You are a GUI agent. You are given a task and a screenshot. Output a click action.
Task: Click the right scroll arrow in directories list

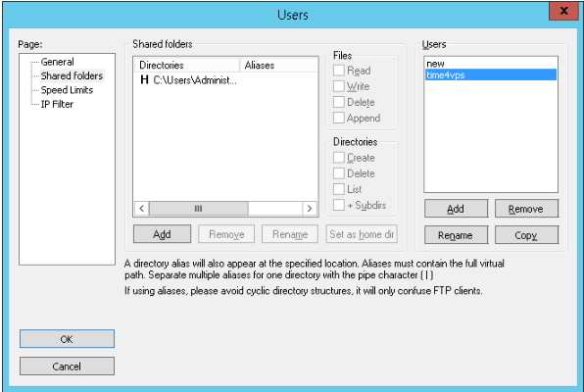[310, 209]
